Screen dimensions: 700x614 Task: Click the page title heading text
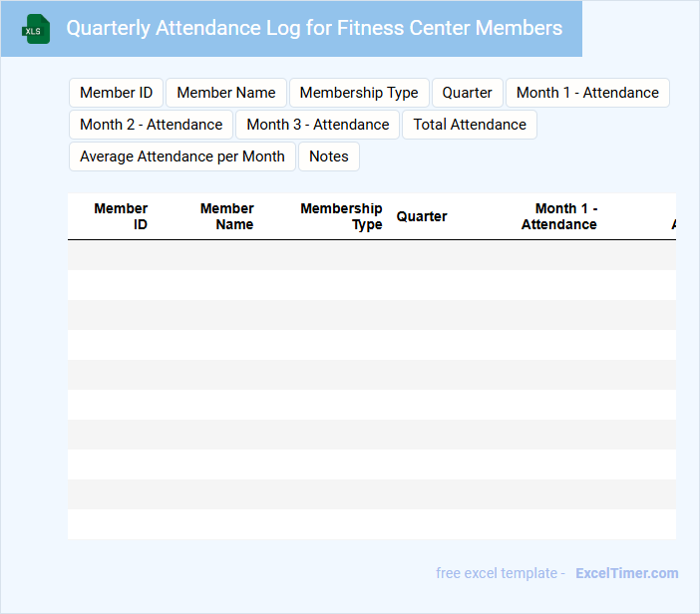314,28
